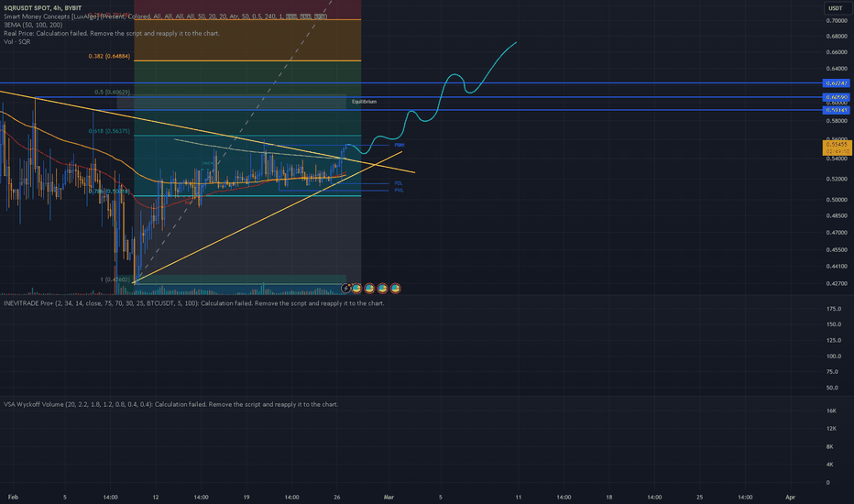This screenshot has width=854, height=504.
Task: Click the SQRUSDT SPOT, 4h, BYBIT title
Action: point(42,8)
